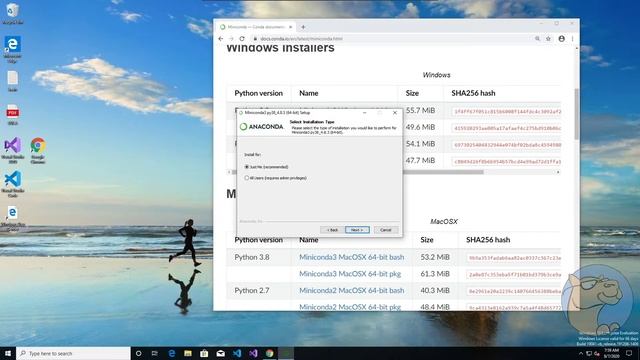
Task: Click the Chrome address bar URL
Action: click(x=301, y=39)
